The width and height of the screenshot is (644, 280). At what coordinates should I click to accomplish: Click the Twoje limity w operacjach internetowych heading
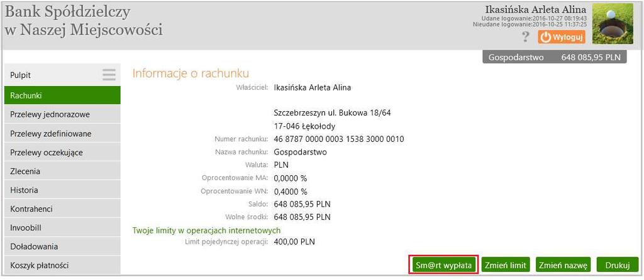coord(206,230)
